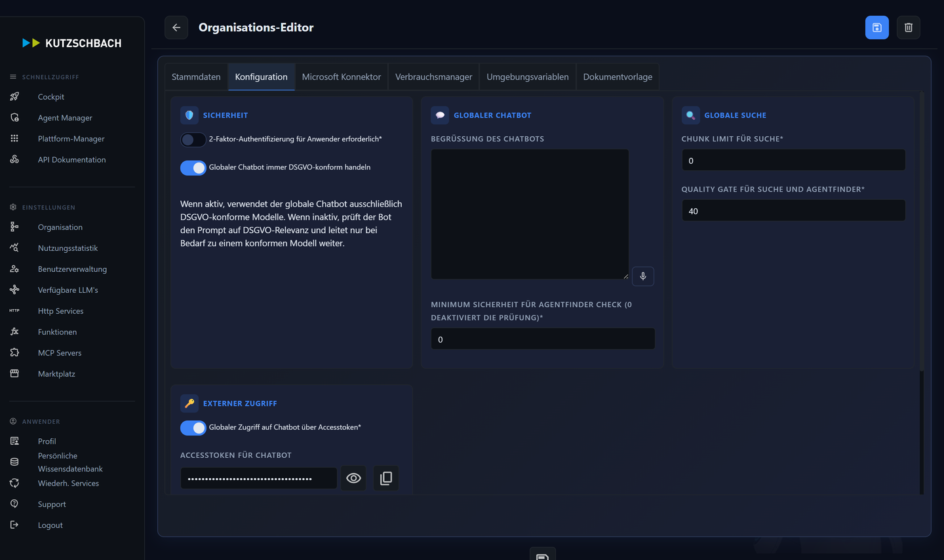Screen dimensions: 944x560
Task: Click the Organisation tree icon in sidebar
Action: coord(14,227)
